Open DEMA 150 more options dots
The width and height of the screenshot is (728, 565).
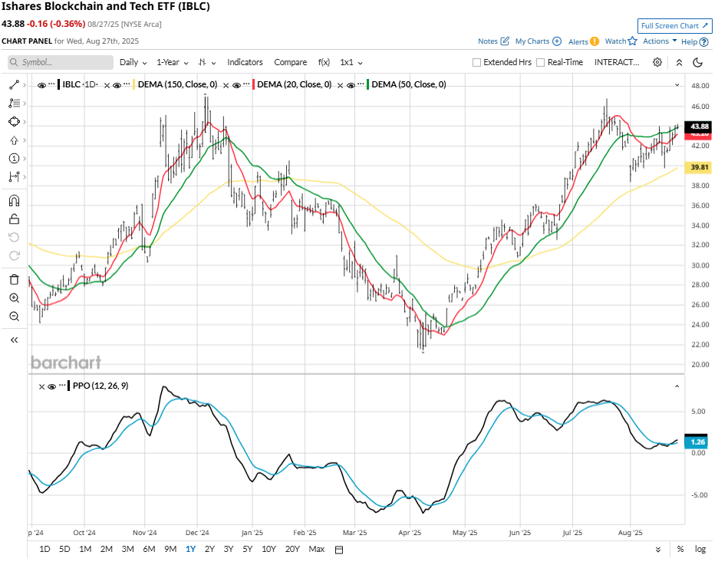(127, 84)
